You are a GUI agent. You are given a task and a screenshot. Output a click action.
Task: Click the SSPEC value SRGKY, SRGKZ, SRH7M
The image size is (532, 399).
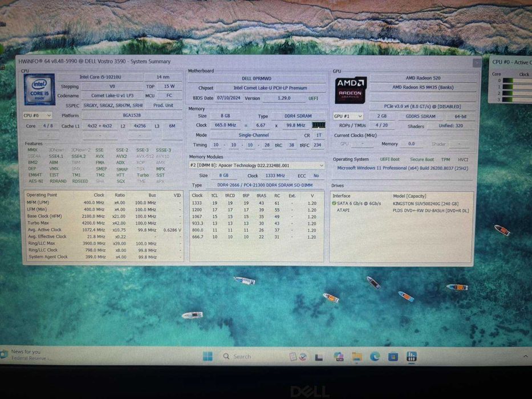[113, 105]
